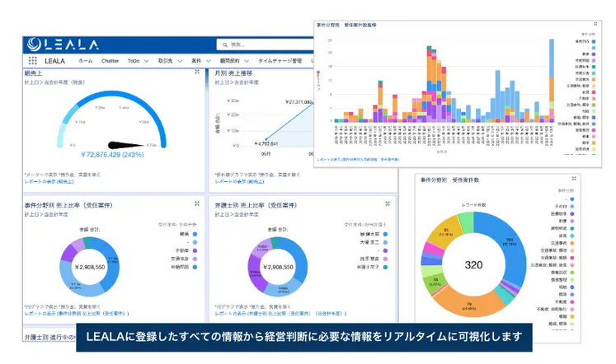Open the レポートの表示 link for 事件分野別 売上比率

tap(77, 314)
